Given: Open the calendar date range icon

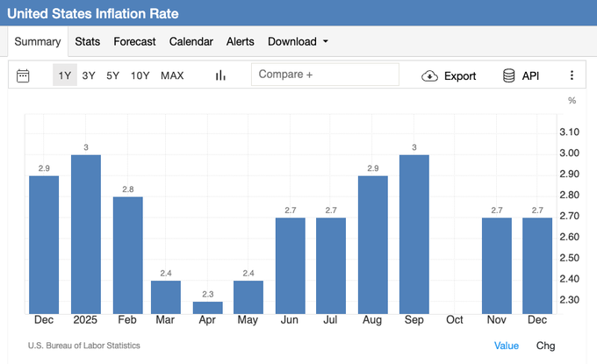Looking at the screenshot, I should pos(24,75).
